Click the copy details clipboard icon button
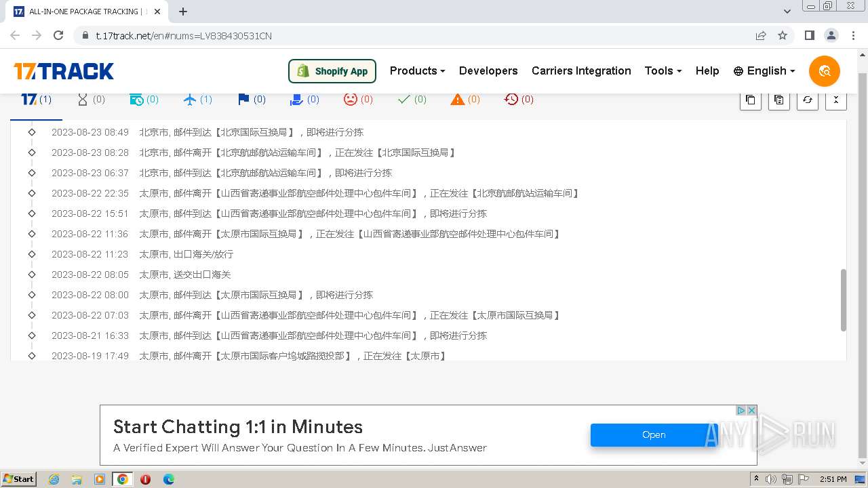This screenshot has height=488, width=868. (778, 100)
